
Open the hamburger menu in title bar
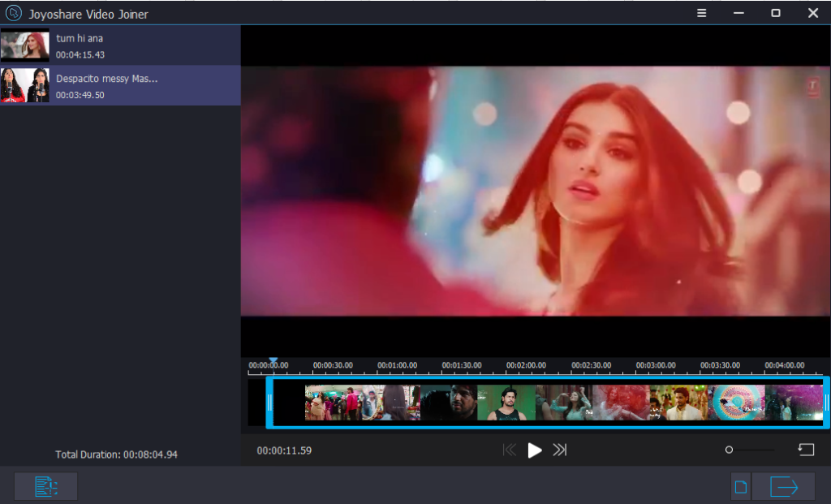tap(701, 13)
